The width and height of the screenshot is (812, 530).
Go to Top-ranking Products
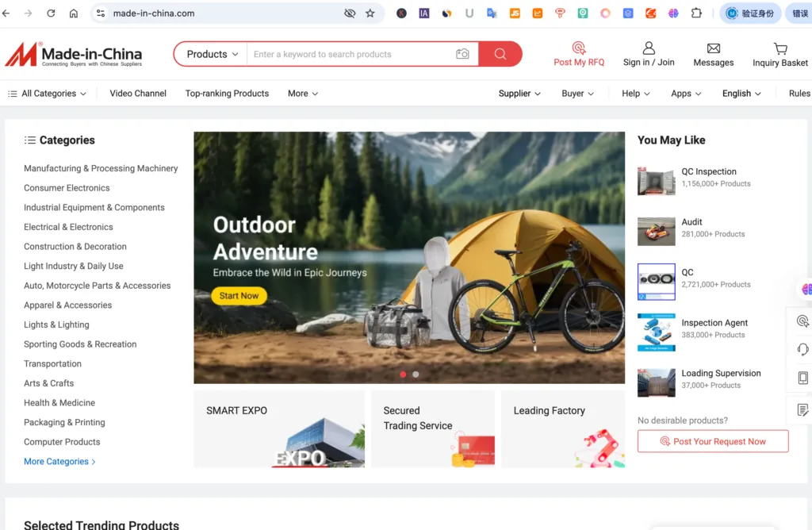pos(227,94)
